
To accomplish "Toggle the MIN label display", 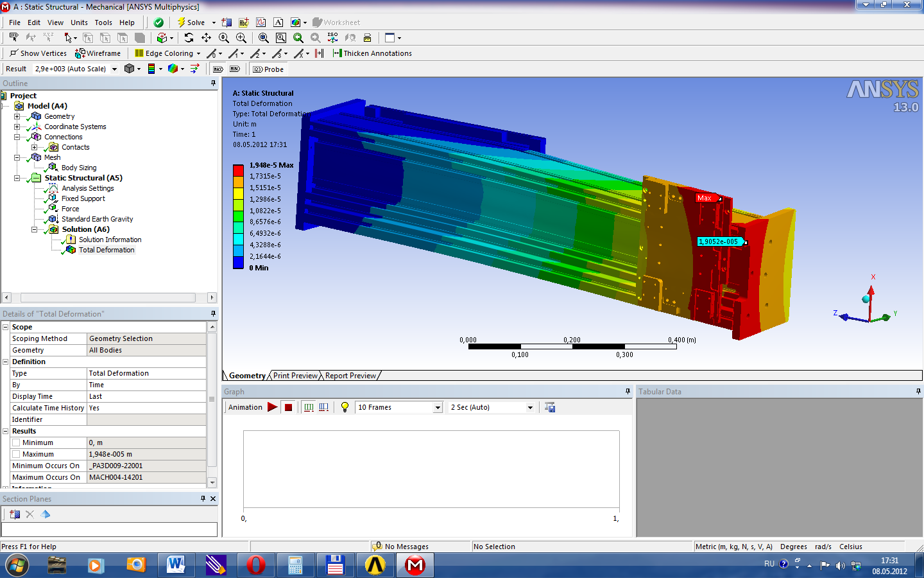I will pos(235,69).
